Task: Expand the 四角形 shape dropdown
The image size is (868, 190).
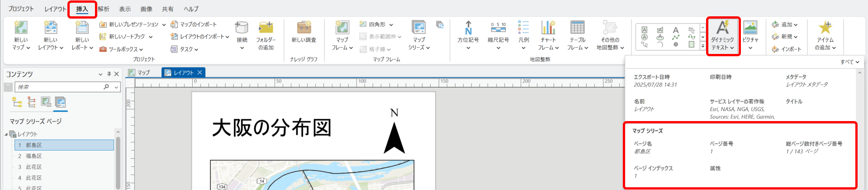Action: coord(391,24)
